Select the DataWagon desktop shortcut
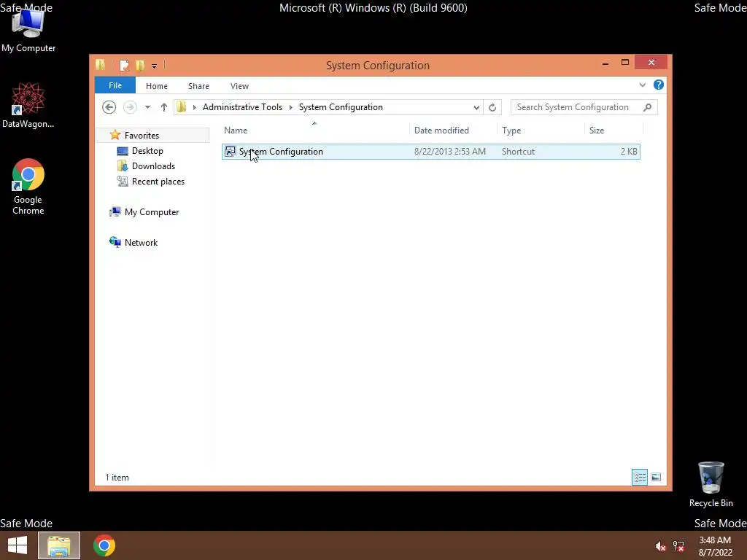The image size is (747, 560). (x=28, y=105)
